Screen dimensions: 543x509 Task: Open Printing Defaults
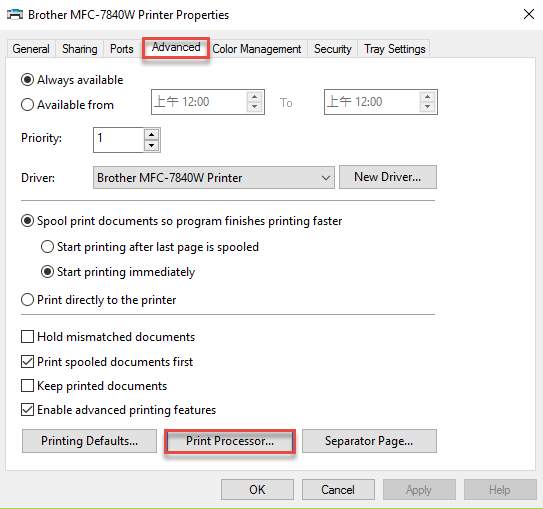89,441
